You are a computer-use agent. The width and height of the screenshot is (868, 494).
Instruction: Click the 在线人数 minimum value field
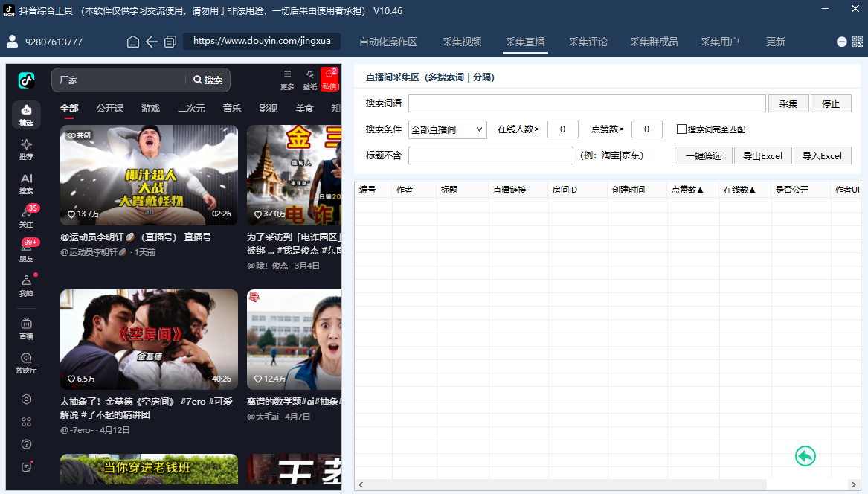562,129
